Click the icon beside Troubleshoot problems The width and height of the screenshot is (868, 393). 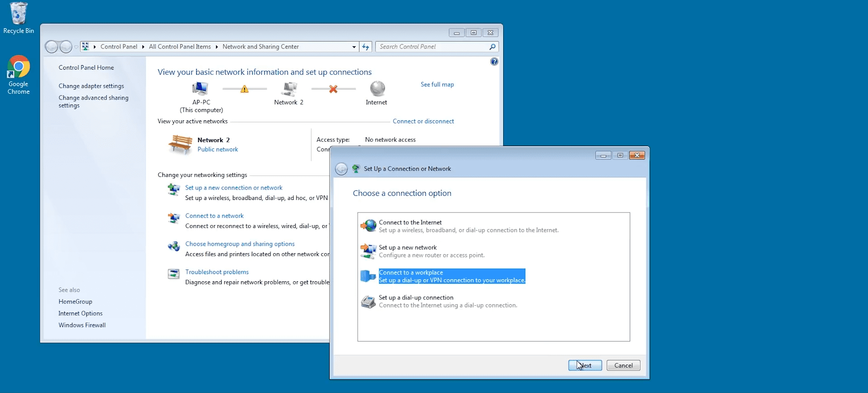pos(174,274)
